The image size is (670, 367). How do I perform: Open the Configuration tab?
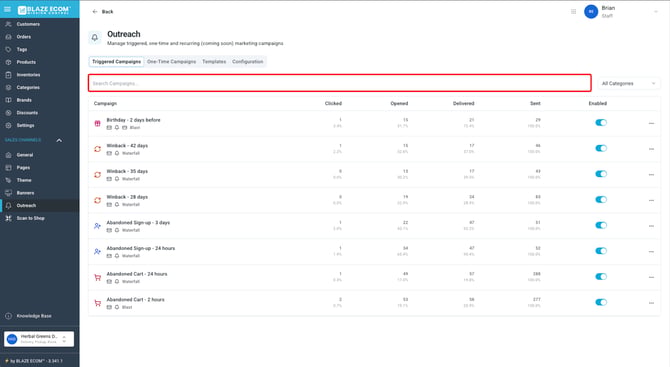(248, 62)
